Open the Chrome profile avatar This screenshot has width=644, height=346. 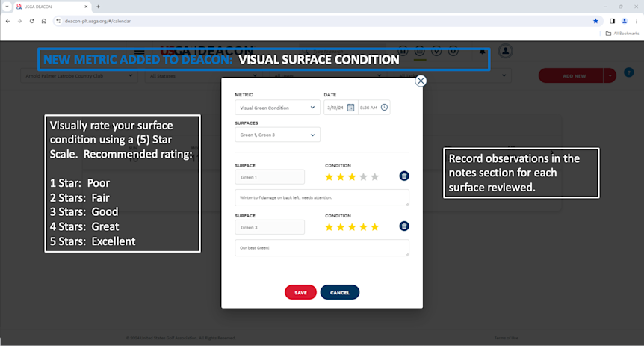click(625, 21)
